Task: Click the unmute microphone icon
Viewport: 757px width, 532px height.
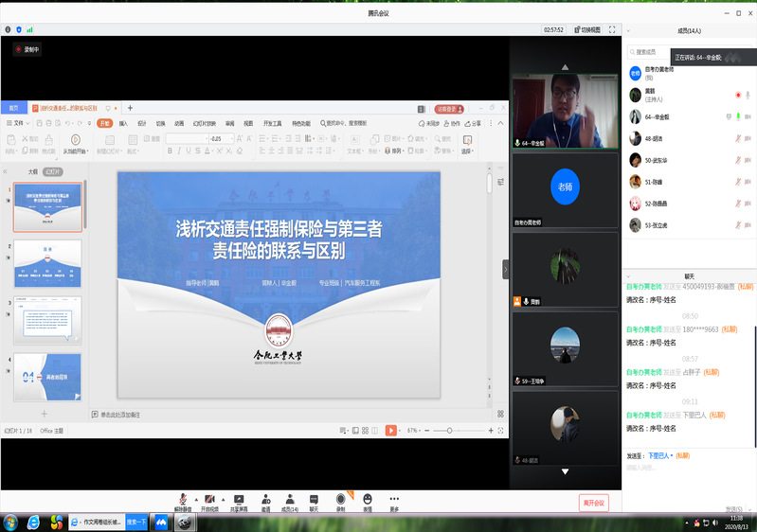Action: pyautogui.click(x=182, y=500)
